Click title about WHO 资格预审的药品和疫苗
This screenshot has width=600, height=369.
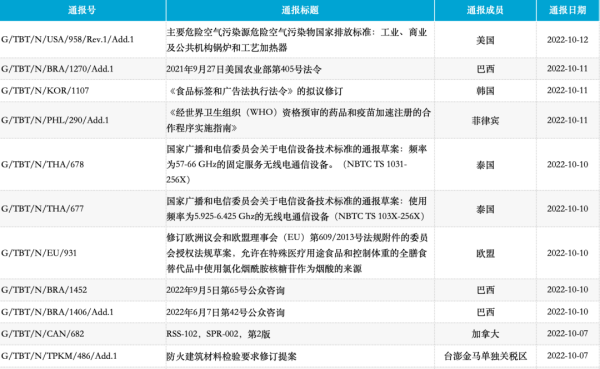[298, 120]
